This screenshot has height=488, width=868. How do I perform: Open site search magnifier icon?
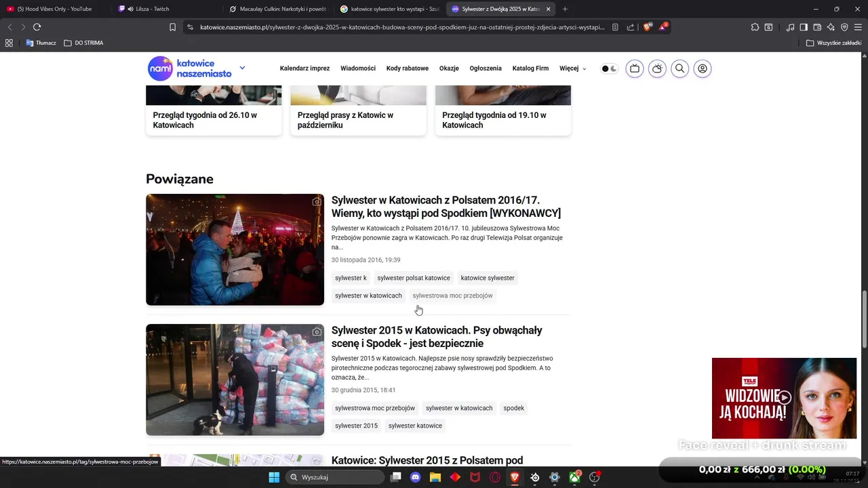coord(679,68)
